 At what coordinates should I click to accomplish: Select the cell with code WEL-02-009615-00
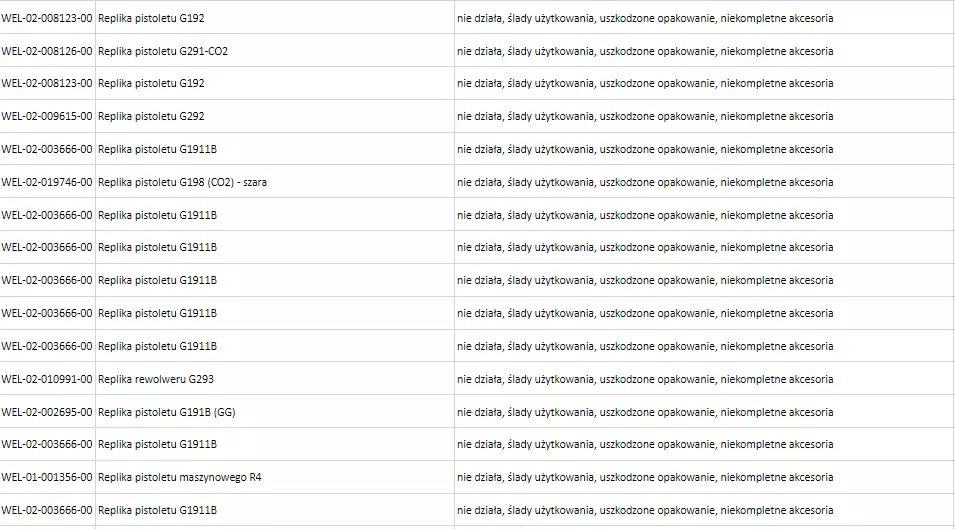47,117
